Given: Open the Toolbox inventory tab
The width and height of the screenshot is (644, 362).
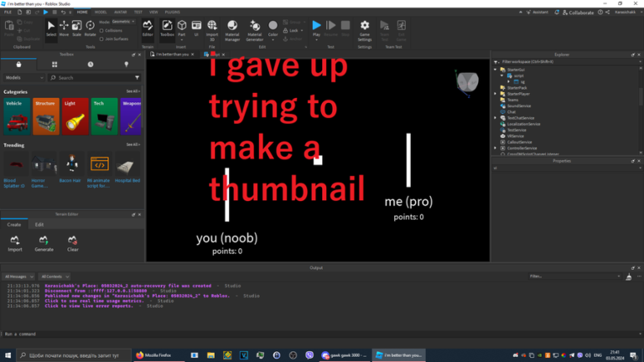Looking at the screenshot, I should (x=18, y=65).
